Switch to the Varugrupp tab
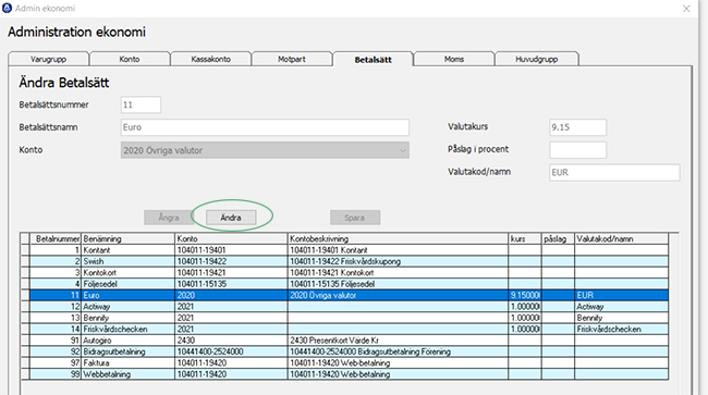The height and width of the screenshot is (395, 708). 48,59
